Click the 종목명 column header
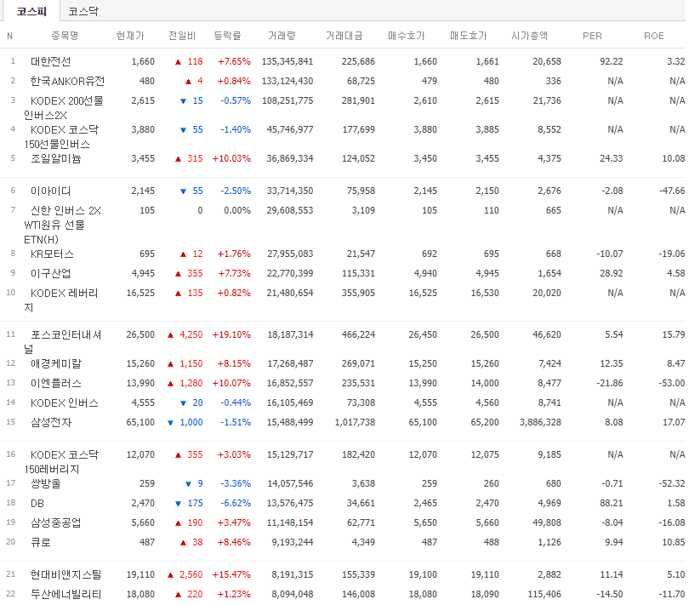 pyautogui.click(x=65, y=36)
